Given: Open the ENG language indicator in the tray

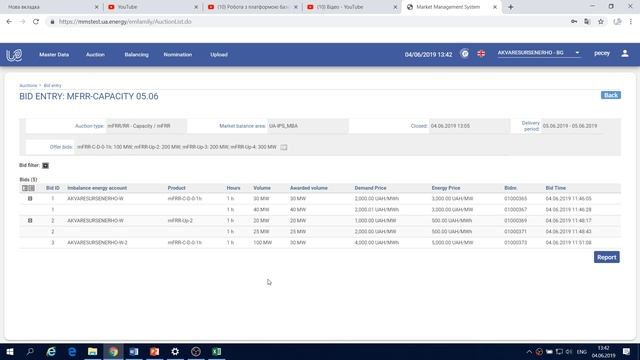Looking at the screenshot, I should [582, 351].
